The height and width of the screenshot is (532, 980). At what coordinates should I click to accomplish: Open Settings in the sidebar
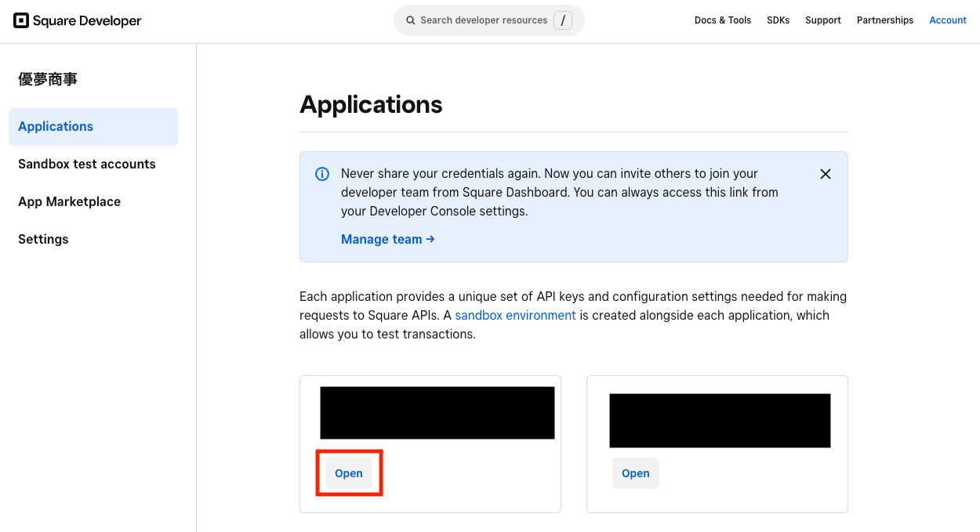click(x=43, y=240)
